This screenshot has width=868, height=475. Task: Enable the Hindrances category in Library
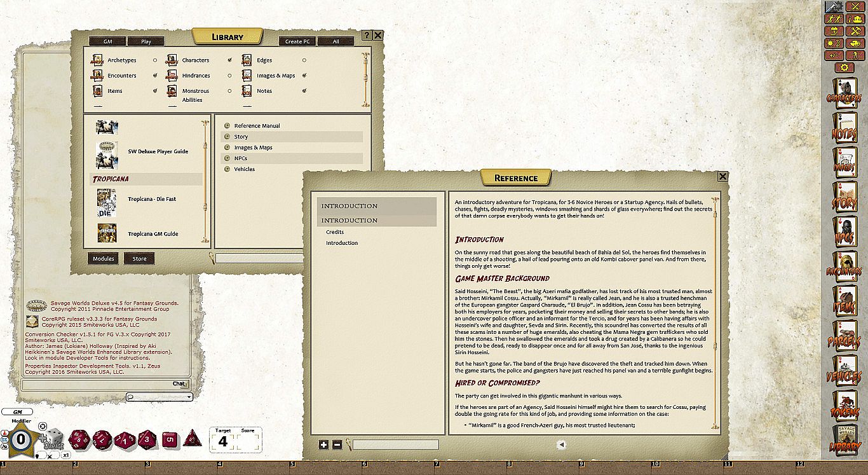pos(229,76)
